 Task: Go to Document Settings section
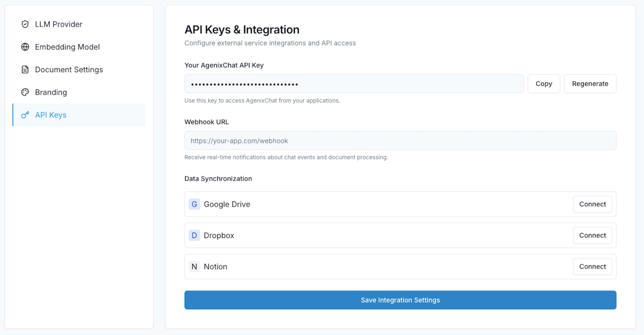coord(69,69)
